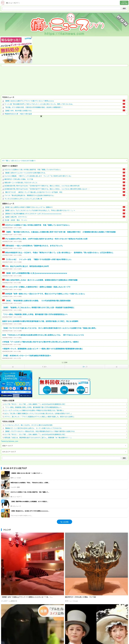
Task: Click document icon beside 浦島太郎 row
Action: click(x=3, y=182)
